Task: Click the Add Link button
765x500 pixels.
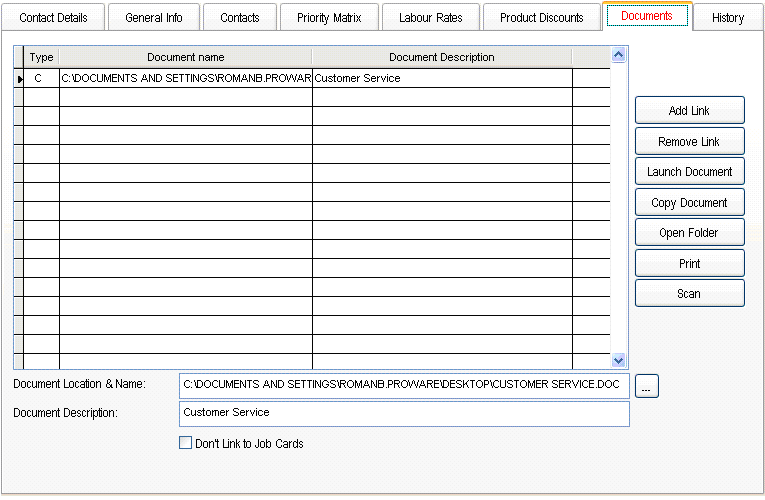Action: click(689, 111)
